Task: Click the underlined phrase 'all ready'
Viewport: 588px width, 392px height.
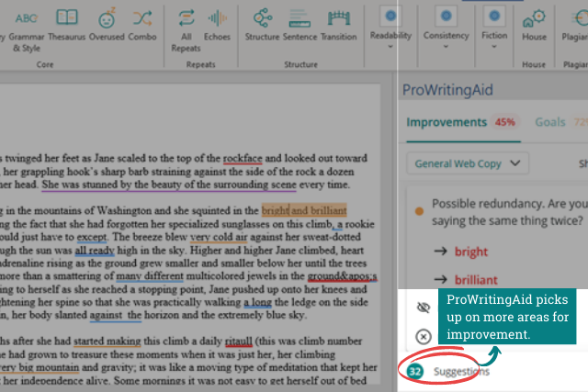Action: pyautogui.click(x=95, y=251)
